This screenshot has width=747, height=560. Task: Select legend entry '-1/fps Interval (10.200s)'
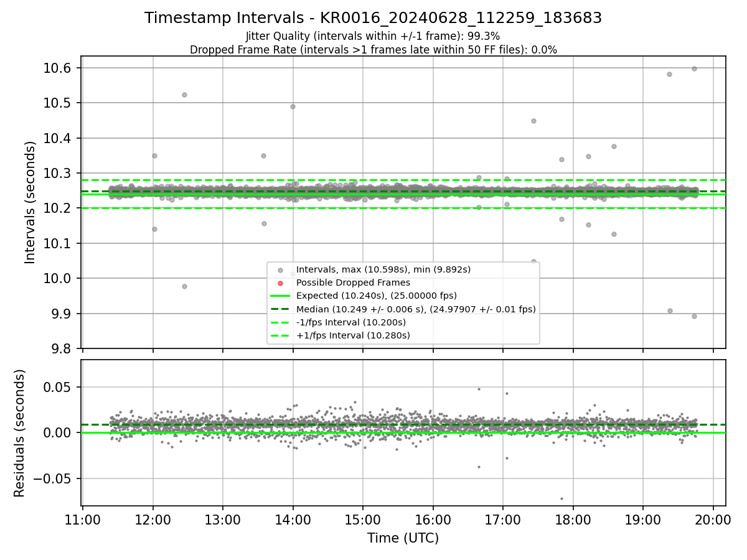(351, 322)
